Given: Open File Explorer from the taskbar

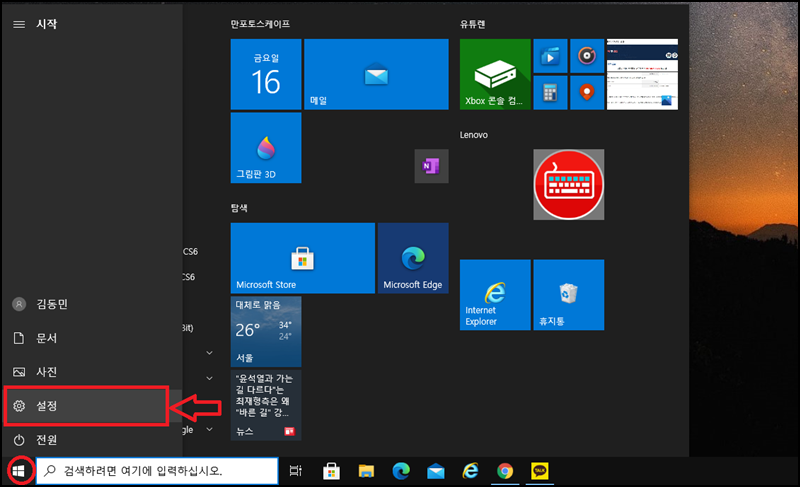Looking at the screenshot, I should click(366, 471).
